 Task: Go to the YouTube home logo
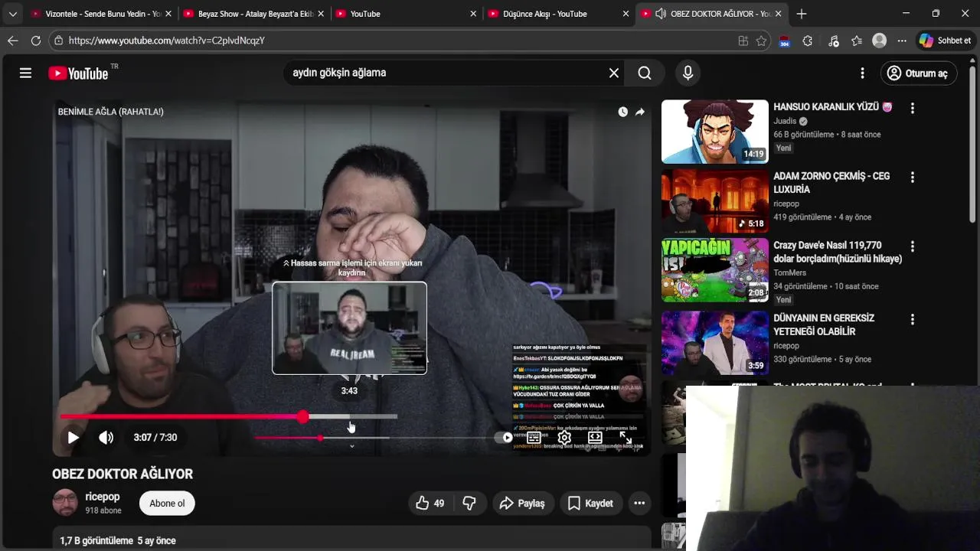click(x=79, y=73)
